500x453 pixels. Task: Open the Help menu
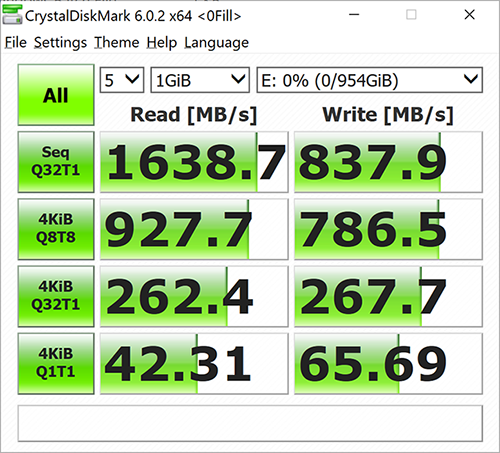coord(162,43)
